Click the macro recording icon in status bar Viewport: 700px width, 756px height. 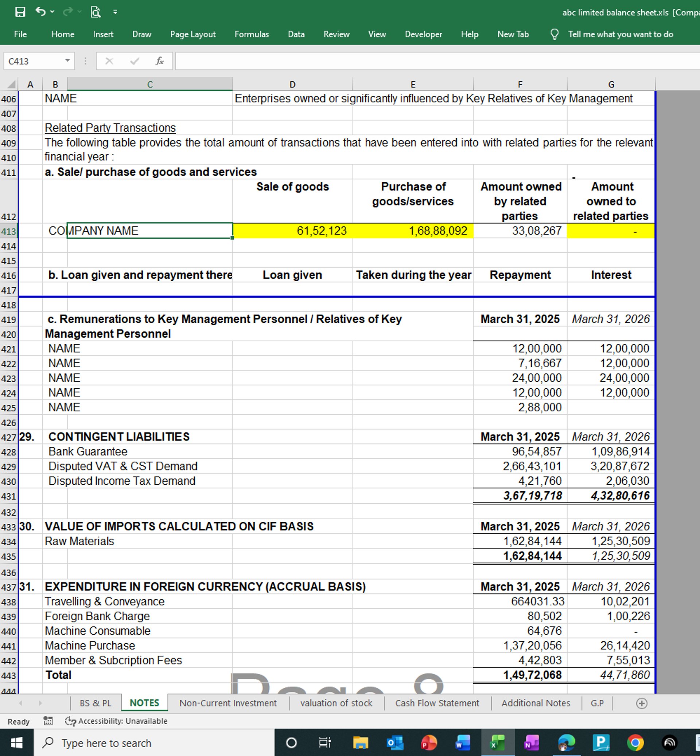pyautogui.click(x=48, y=721)
